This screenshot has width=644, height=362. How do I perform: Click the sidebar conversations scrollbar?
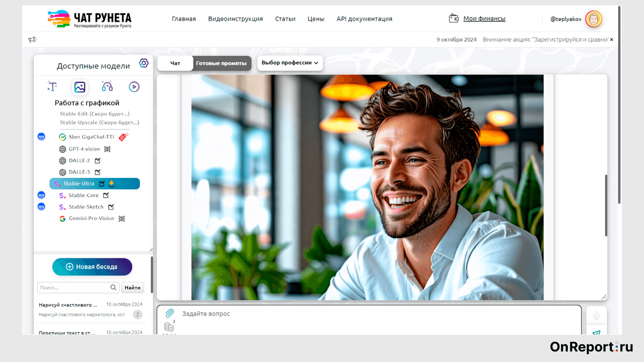152,275
